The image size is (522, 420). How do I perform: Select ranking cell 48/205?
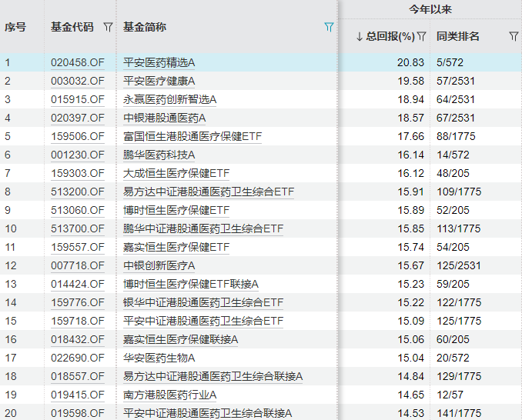pos(453,173)
